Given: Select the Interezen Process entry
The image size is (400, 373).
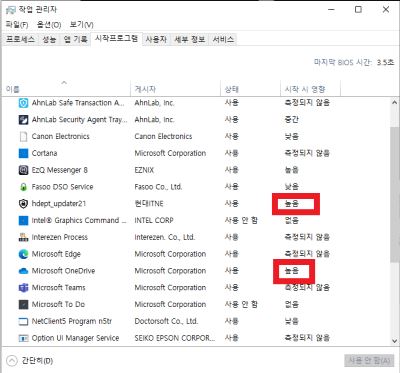Looking at the screenshot, I should pyautogui.click(x=60, y=237).
